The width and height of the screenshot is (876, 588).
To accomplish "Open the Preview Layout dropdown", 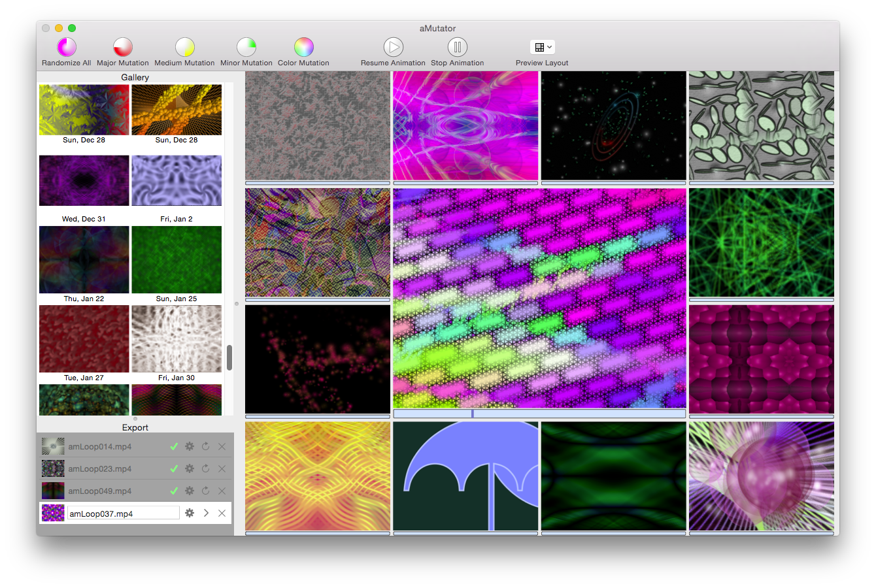I will click(x=543, y=47).
